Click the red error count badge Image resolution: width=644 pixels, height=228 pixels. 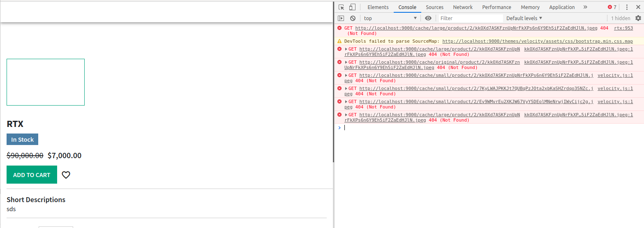[612, 7]
